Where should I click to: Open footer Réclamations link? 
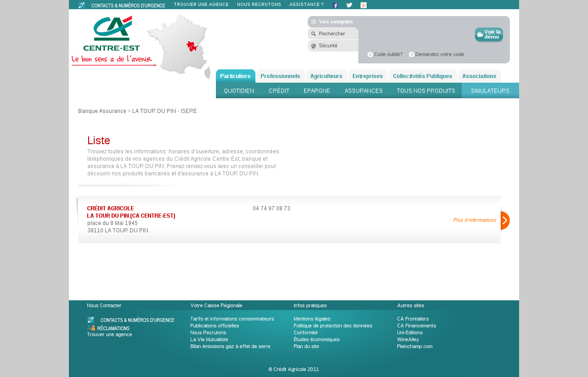pos(113,328)
